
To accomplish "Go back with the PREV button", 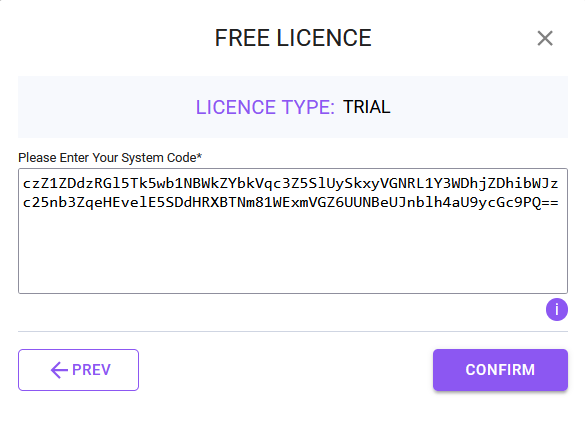I will [x=78, y=370].
